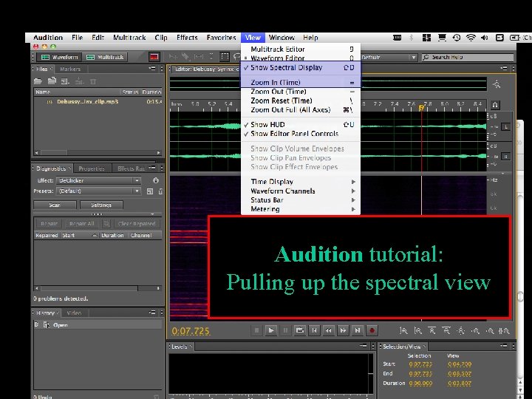Expand the Status Bar submenu
Viewport: 532px width, 399px height.
(301, 199)
